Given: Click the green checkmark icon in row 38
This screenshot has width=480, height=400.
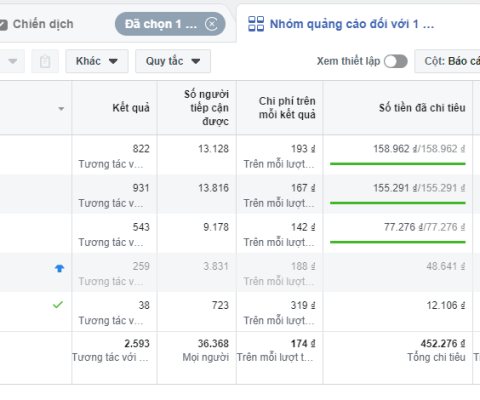Looking at the screenshot, I should [58, 304].
